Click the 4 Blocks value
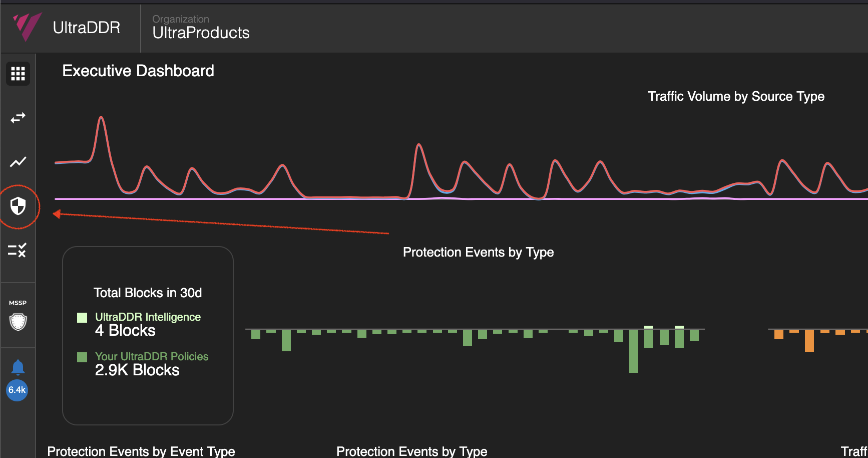868x458 pixels. [125, 331]
